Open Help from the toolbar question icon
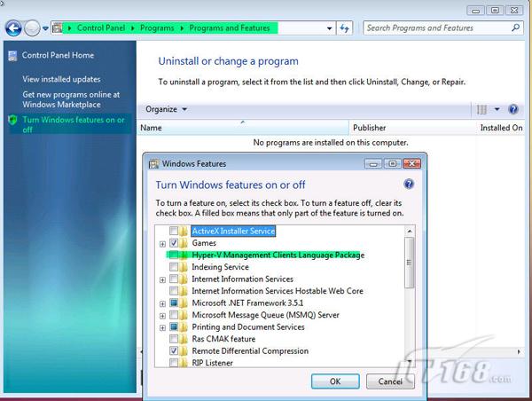532x401 pixels. click(x=513, y=109)
